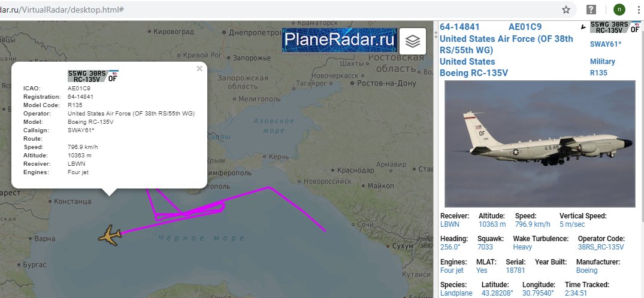The height and width of the screenshot is (298, 644).
Task: Open the RC-135V aircraft photo
Action: pos(540,144)
